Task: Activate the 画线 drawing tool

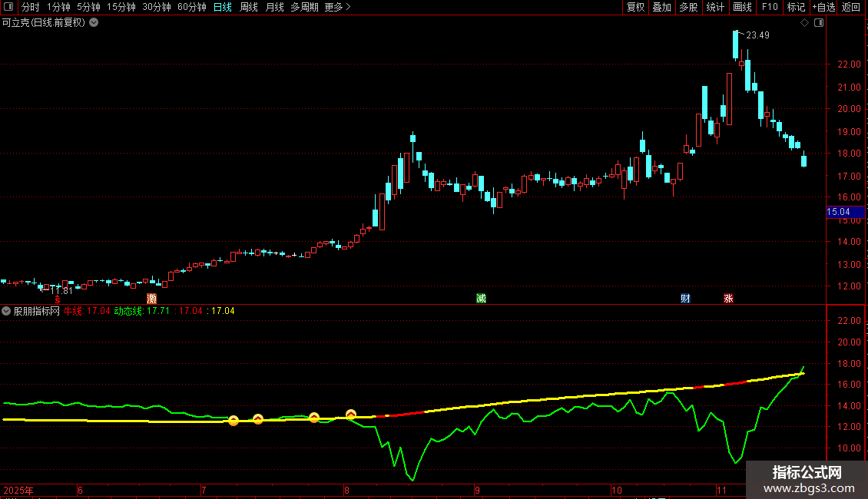Action: point(742,7)
